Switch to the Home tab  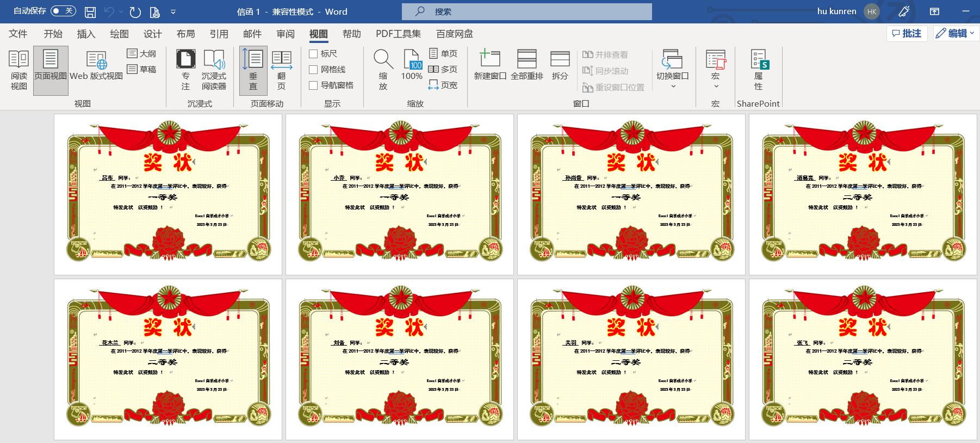[53, 34]
